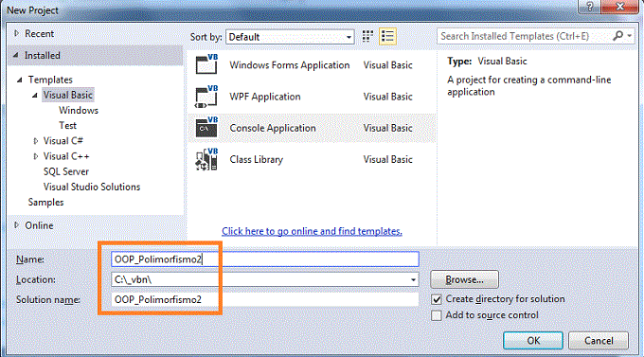Expand the Visual C# tree node

click(36, 141)
